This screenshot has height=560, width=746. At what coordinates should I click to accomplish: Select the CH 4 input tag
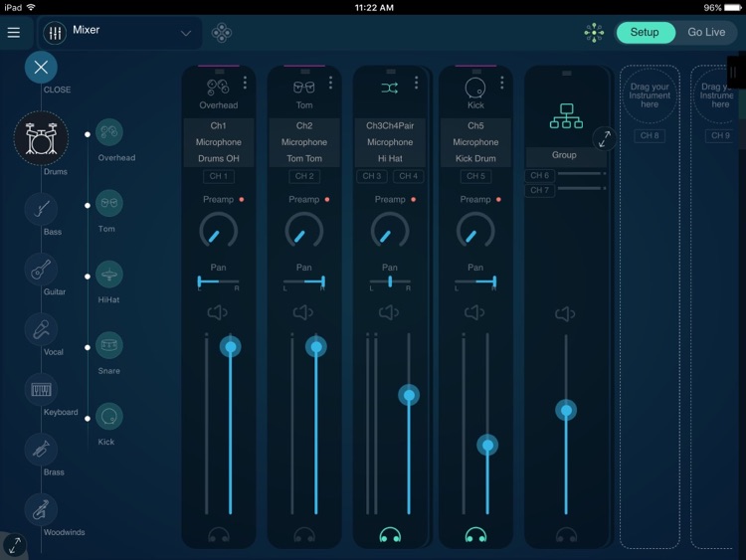tap(408, 176)
